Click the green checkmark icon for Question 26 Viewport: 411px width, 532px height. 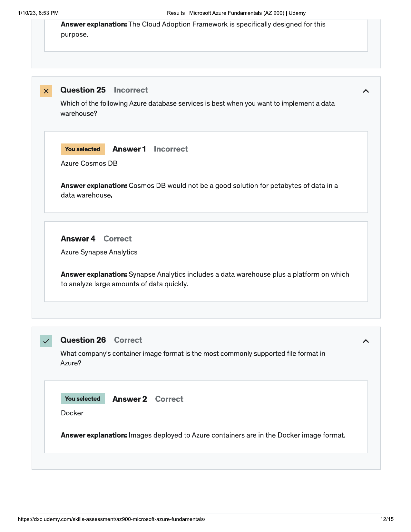(46, 341)
